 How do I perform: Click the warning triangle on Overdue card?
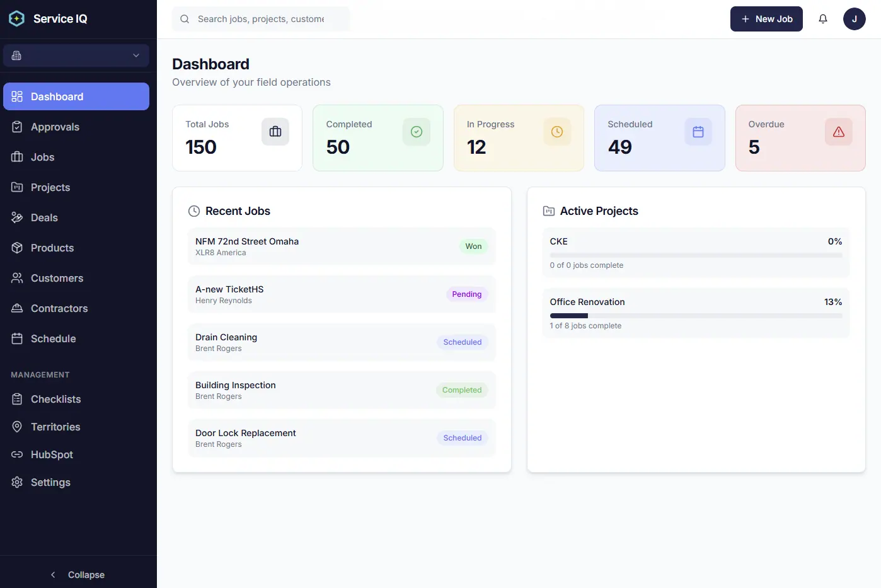[x=839, y=132]
